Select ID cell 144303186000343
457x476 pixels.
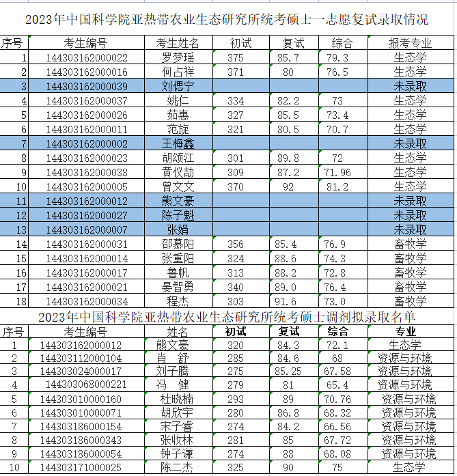pyautogui.click(x=81, y=440)
